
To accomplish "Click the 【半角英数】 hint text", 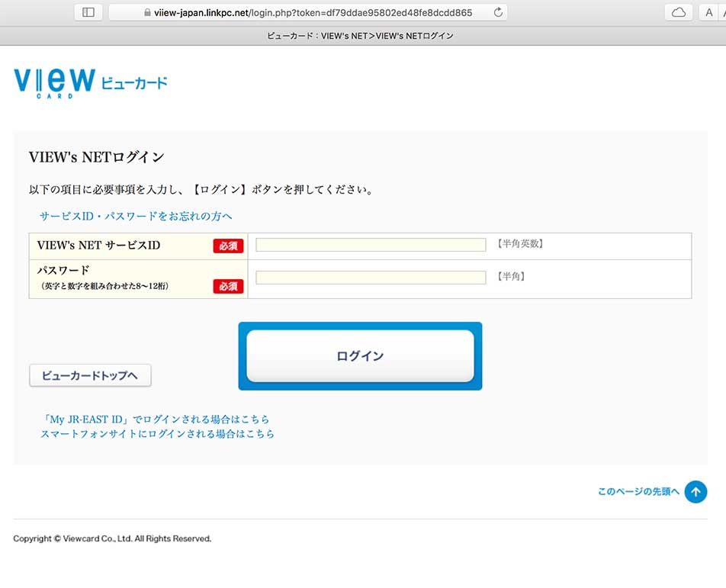I will coord(520,243).
